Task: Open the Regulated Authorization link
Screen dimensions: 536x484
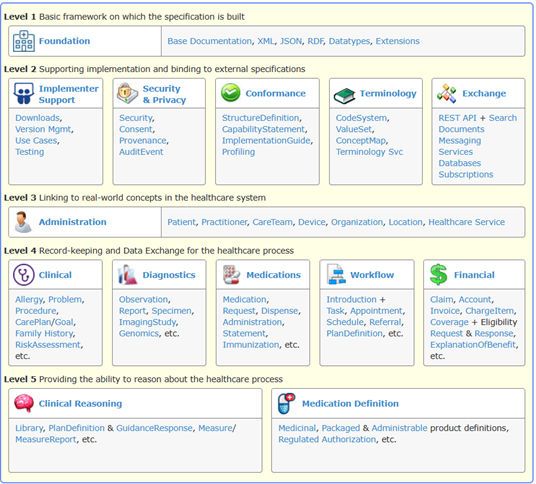Action: pyautogui.click(x=327, y=440)
